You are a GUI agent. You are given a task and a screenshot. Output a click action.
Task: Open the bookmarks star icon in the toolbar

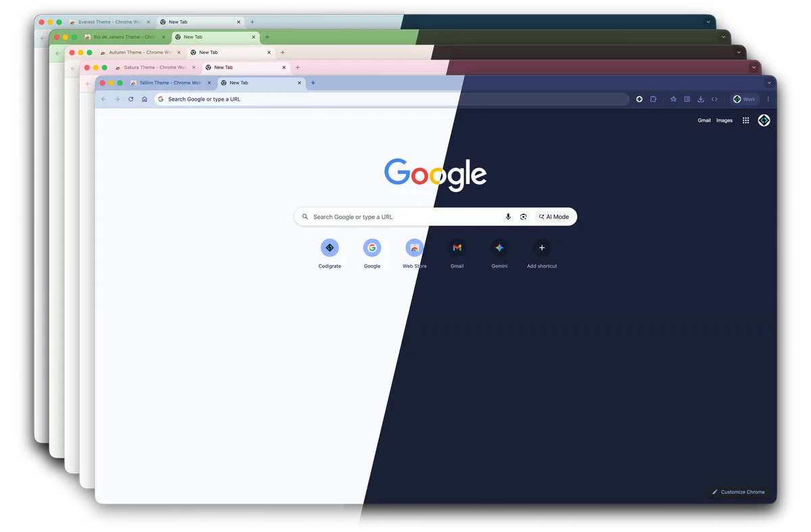click(x=673, y=99)
